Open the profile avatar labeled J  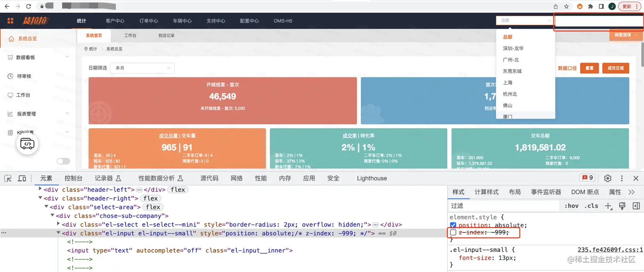[612, 6]
